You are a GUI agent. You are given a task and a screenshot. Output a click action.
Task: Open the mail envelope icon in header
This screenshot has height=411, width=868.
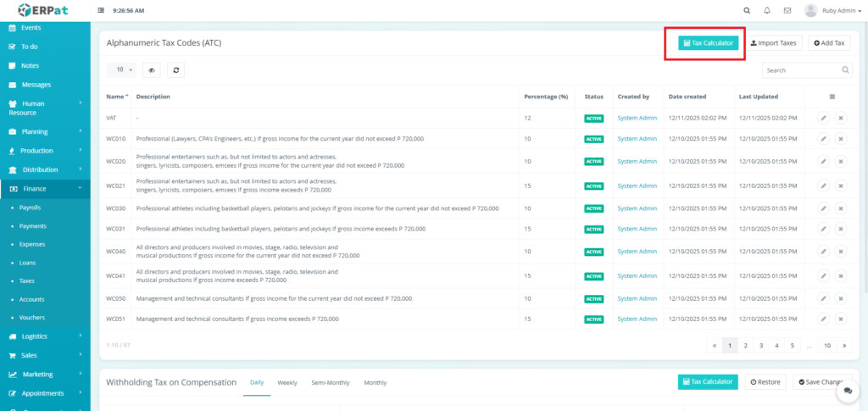pyautogui.click(x=787, y=10)
